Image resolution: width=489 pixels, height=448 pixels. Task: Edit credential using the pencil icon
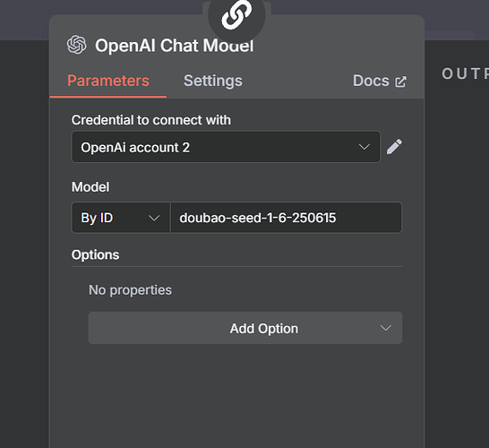[394, 147]
